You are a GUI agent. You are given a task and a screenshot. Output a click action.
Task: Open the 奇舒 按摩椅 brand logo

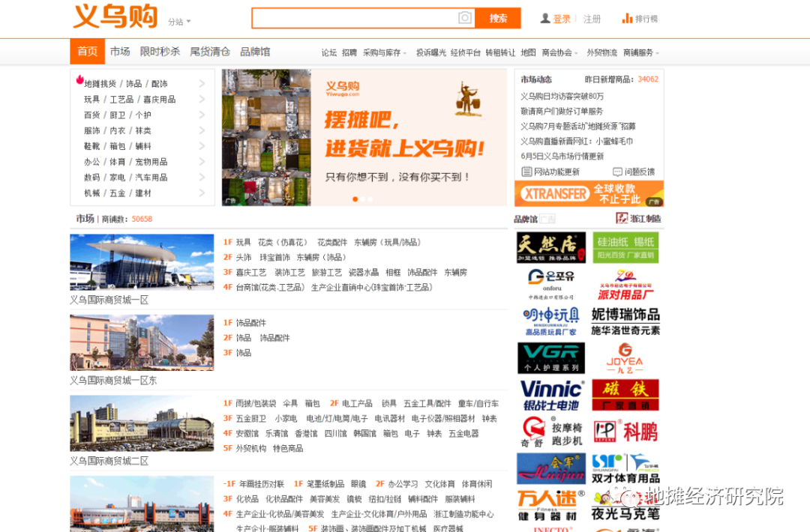point(551,432)
